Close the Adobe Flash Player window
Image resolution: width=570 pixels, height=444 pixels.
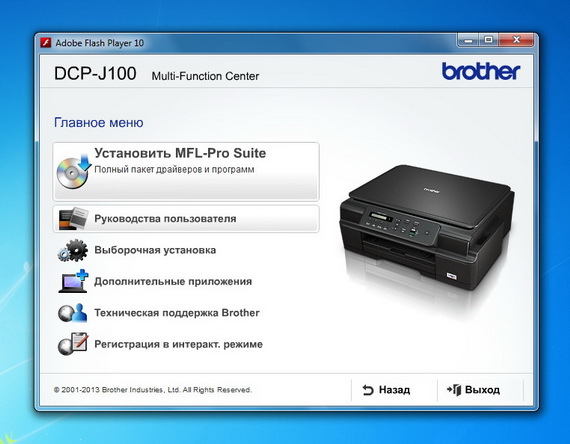(516, 40)
